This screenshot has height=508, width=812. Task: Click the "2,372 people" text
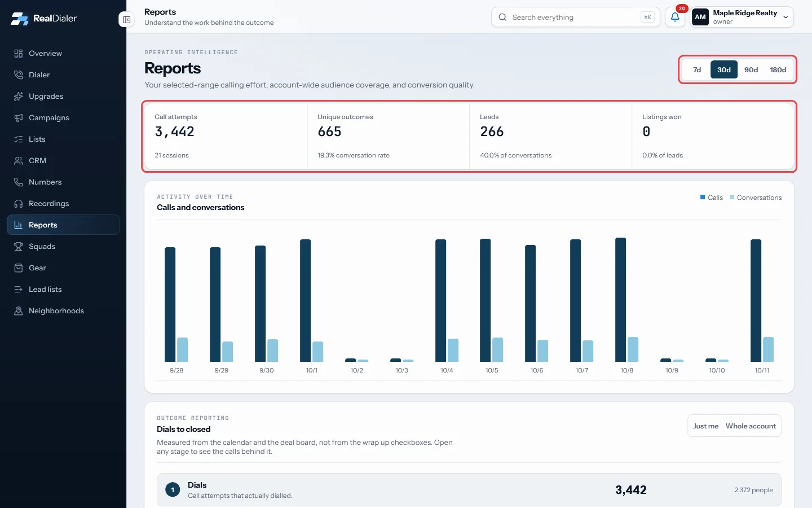click(x=753, y=490)
